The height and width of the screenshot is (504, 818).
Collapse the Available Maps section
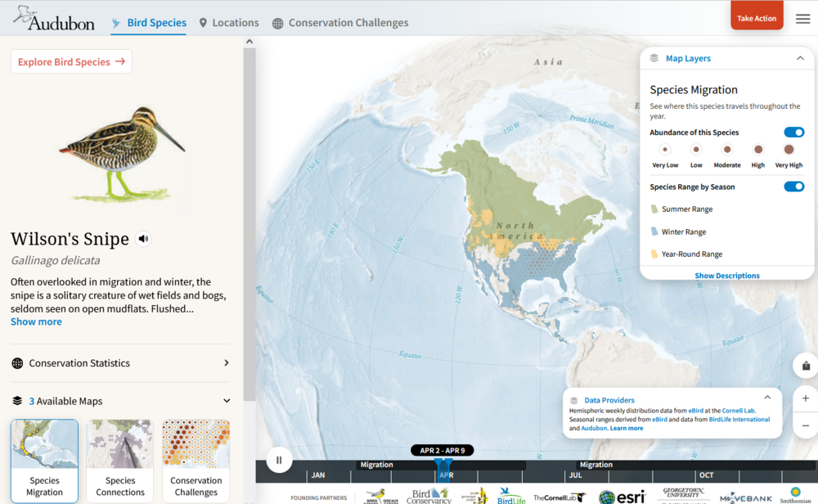click(227, 401)
